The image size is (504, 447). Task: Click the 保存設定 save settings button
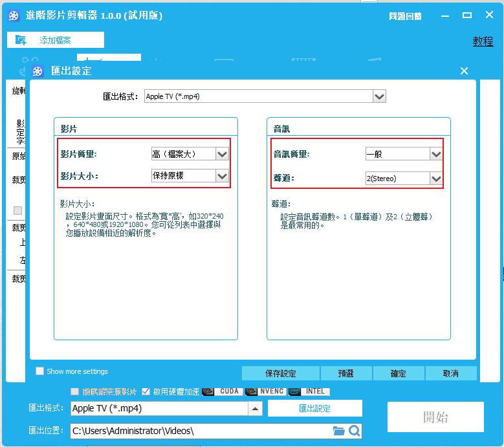point(281,373)
